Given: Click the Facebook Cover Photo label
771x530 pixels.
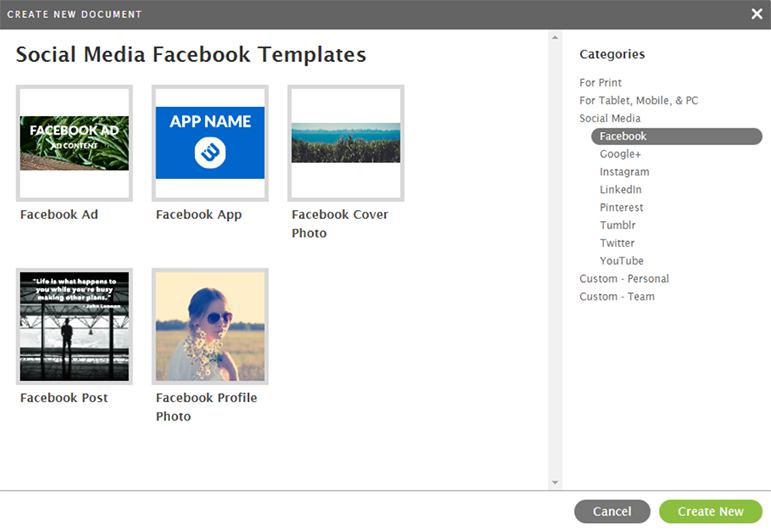Looking at the screenshot, I should [340, 224].
